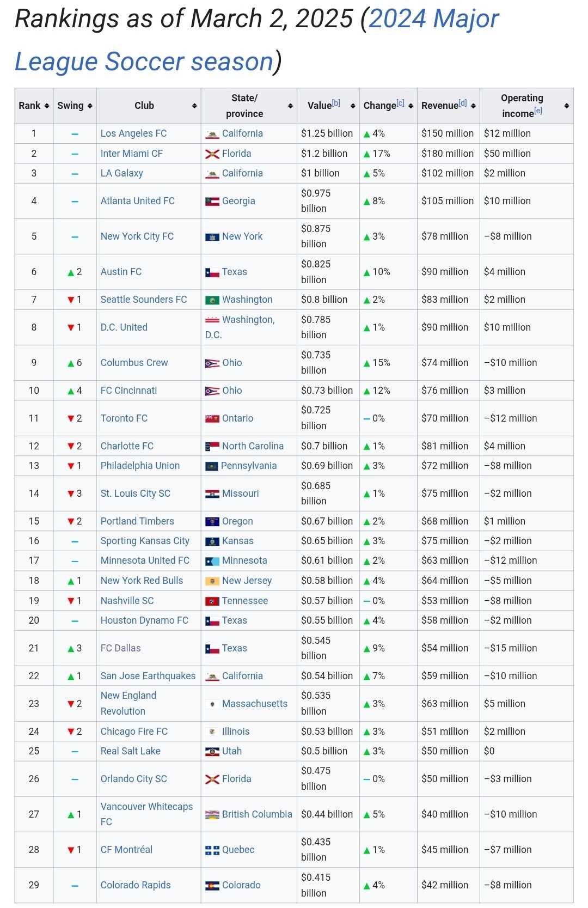588x908 pixels.
Task: Open New York Red Bulls link
Action: [x=142, y=581]
